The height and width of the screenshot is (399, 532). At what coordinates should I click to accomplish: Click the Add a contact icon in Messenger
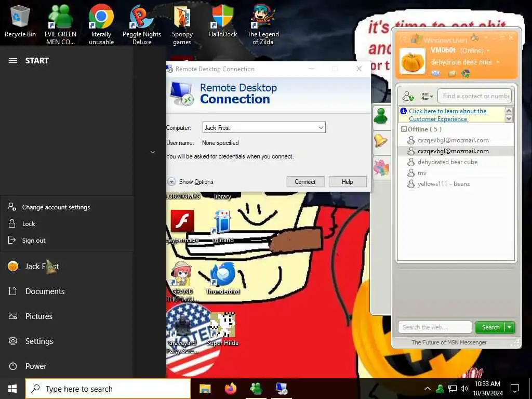pos(408,96)
